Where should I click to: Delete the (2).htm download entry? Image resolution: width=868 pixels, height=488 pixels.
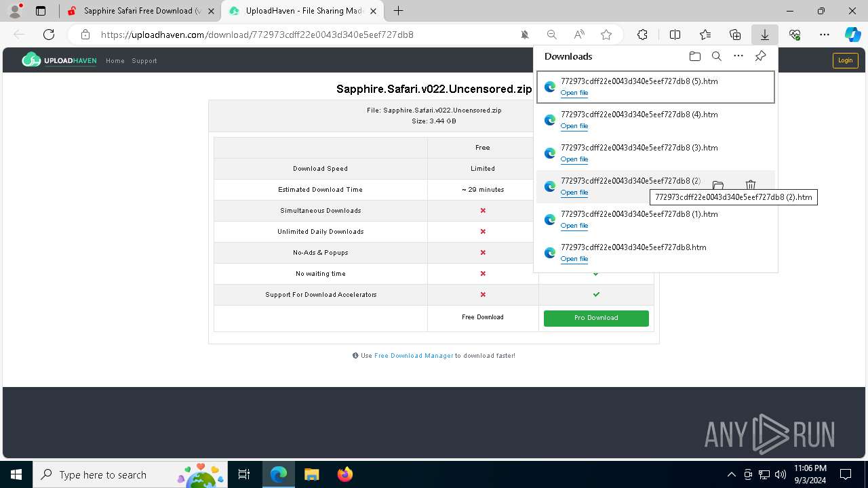coord(751,185)
